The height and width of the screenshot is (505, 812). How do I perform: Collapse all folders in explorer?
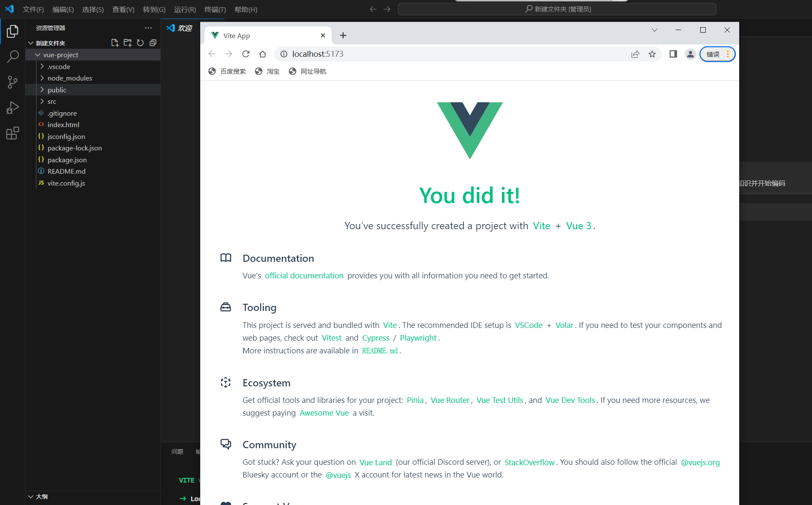(153, 43)
